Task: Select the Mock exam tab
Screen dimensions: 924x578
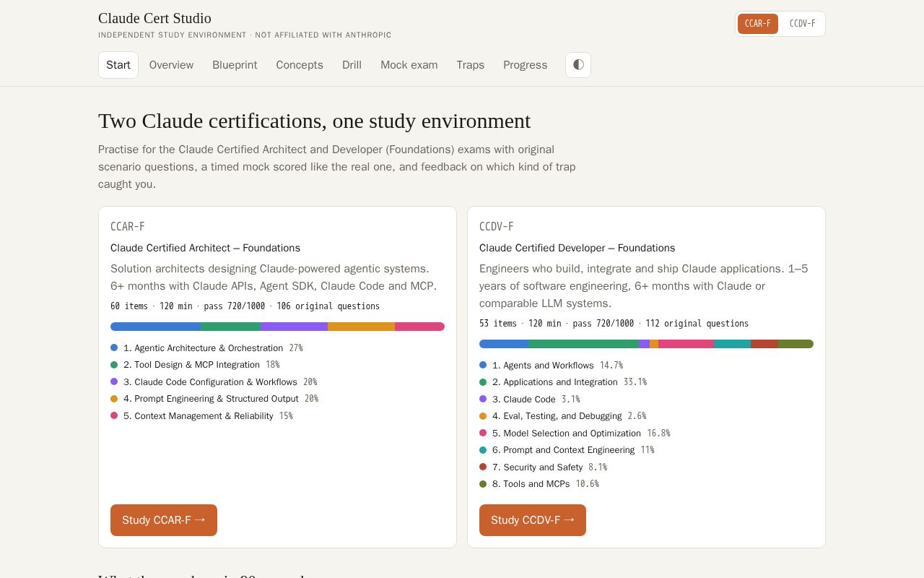Action: (409, 65)
